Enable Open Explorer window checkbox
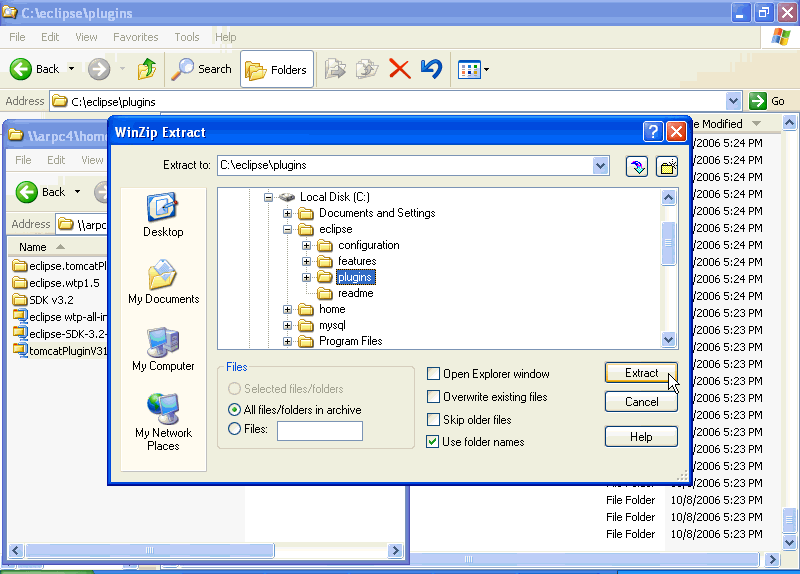The width and height of the screenshot is (800, 574). pyautogui.click(x=434, y=374)
